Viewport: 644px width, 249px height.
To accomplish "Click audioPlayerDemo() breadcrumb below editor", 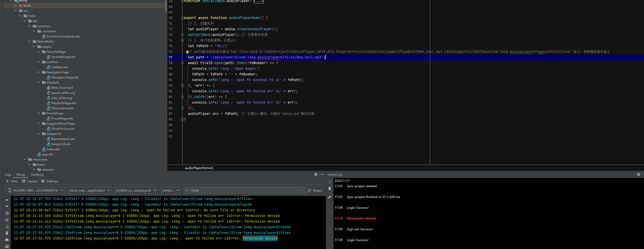I will [x=199, y=168].
